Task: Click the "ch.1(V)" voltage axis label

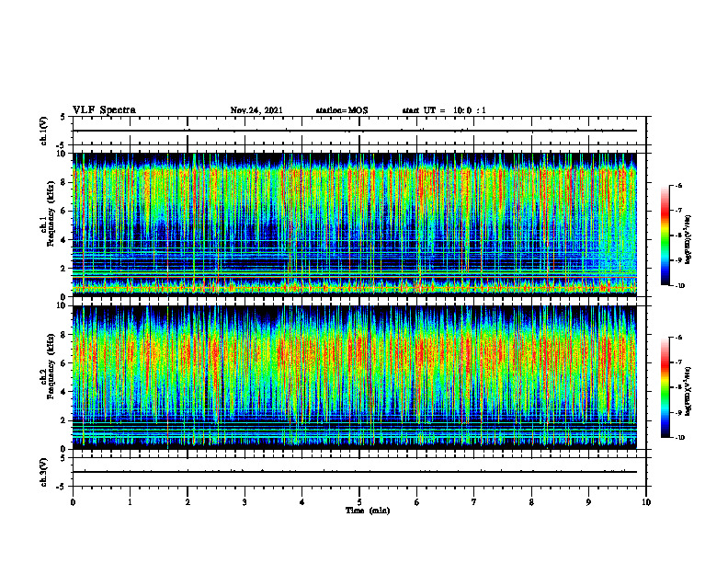Action: click(43, 131)
